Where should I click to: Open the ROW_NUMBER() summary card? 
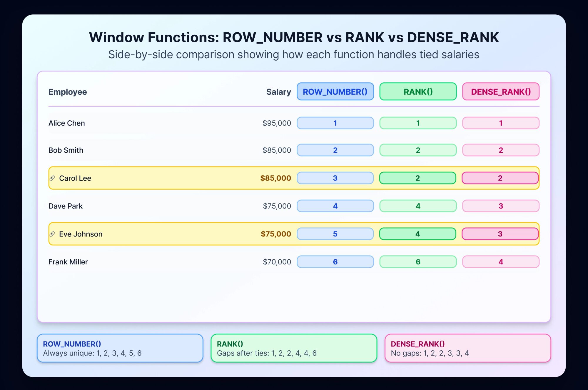tap(120, 348)
